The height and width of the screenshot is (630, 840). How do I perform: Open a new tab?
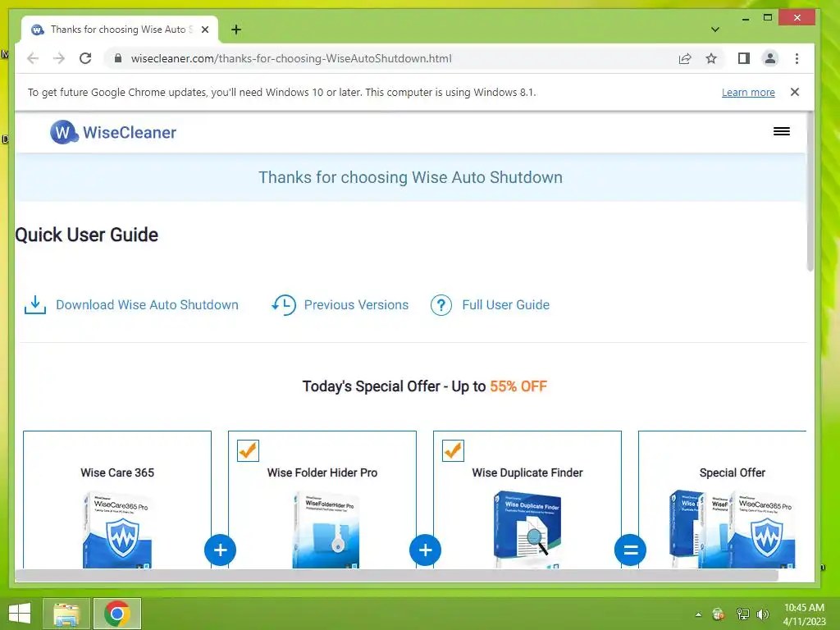tap(236, 30)
